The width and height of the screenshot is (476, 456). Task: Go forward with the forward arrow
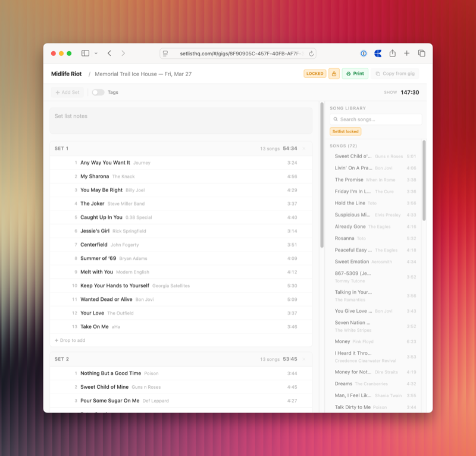[123, 54]
